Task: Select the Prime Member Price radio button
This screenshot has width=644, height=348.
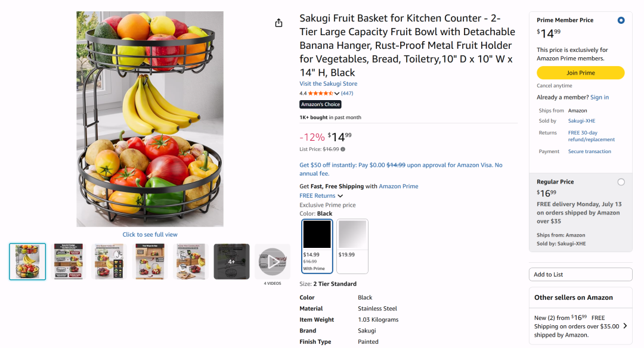Action: coord(621,20)
